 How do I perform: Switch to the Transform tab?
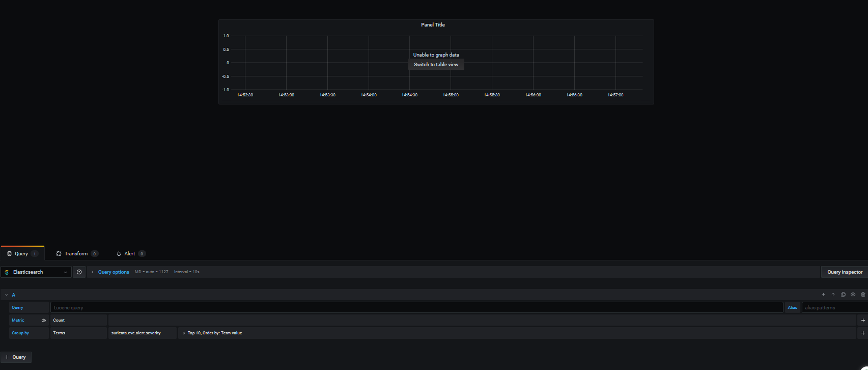point(76,254)
